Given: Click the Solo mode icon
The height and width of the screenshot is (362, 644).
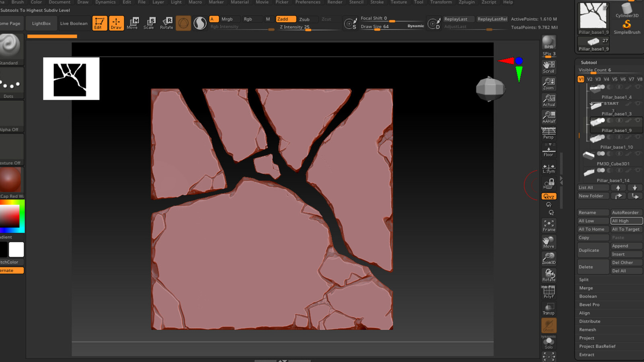Looking at the screenshot, I should coord(549,343).
